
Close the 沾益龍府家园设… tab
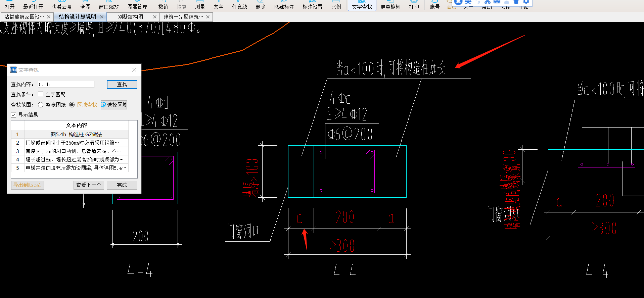click(x=49, y=17)
